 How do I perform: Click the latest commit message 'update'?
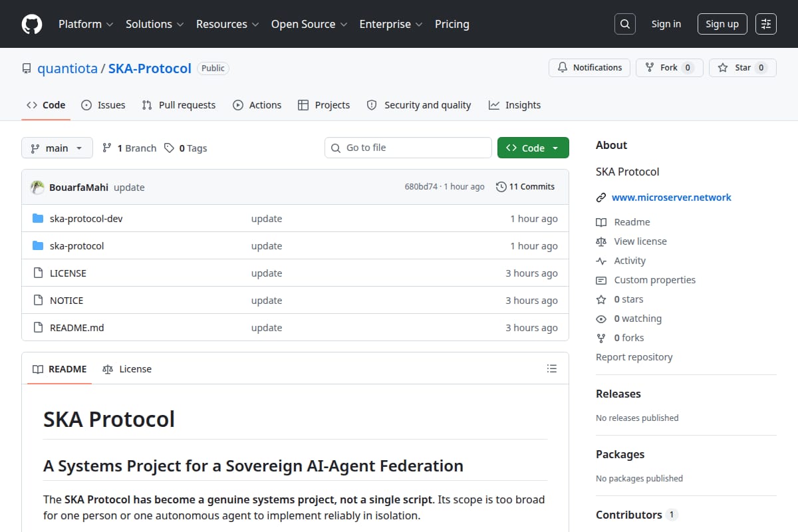pyautogui.click(x=129, y=188)
